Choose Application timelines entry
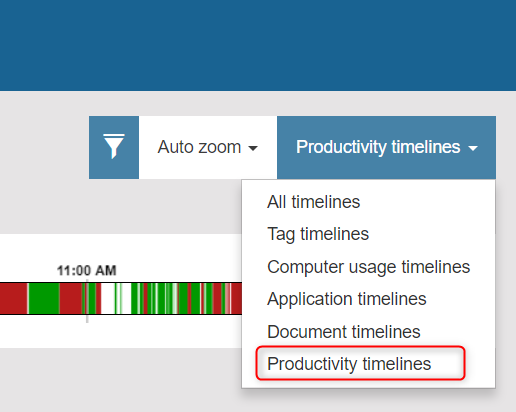Screen dimensions: 516x412 [x=347, y=299]
